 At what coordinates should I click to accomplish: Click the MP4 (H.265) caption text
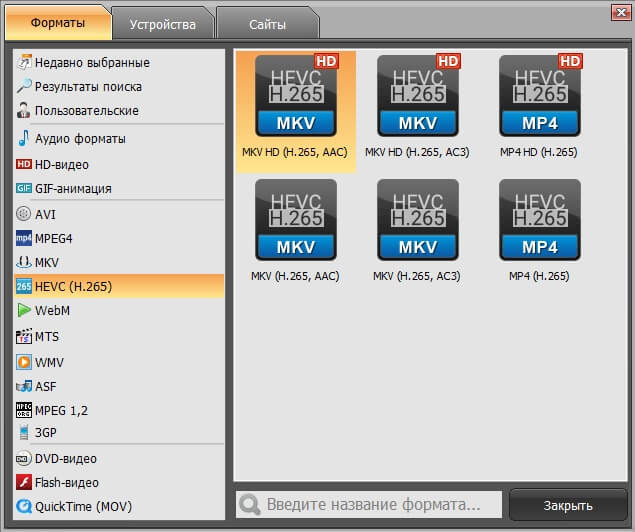click(539, 276)
